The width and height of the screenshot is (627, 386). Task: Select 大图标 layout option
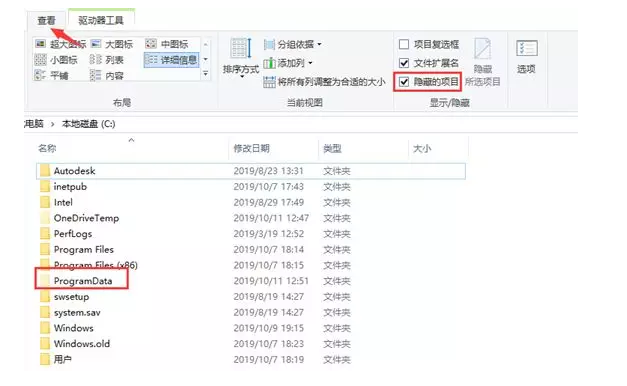click(x=112, y=44)
